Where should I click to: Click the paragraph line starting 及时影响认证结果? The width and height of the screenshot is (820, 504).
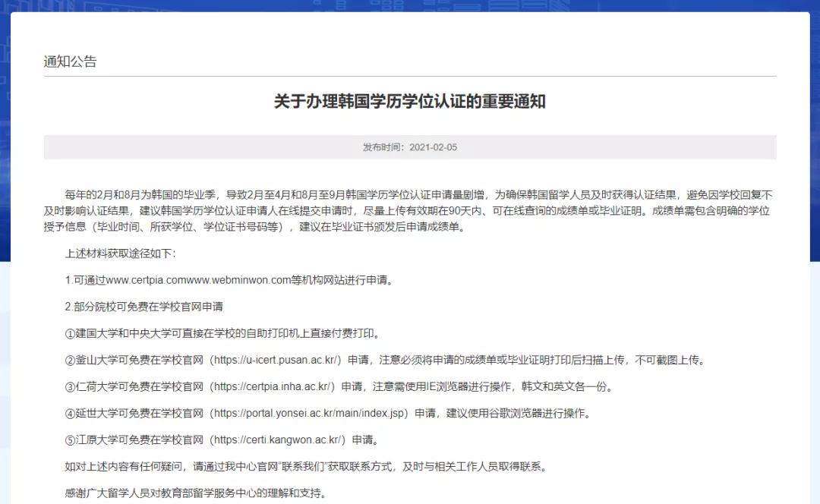point(407,211)
